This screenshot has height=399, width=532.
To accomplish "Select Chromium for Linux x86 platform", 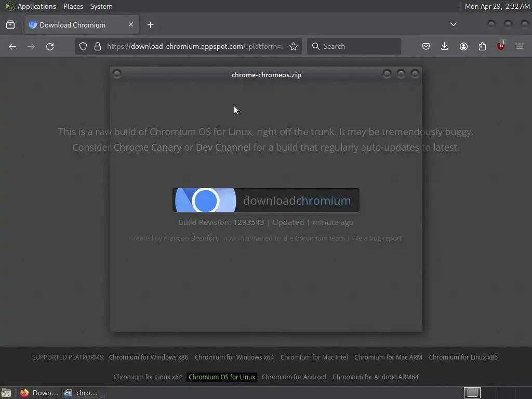I will pos(463,357).
